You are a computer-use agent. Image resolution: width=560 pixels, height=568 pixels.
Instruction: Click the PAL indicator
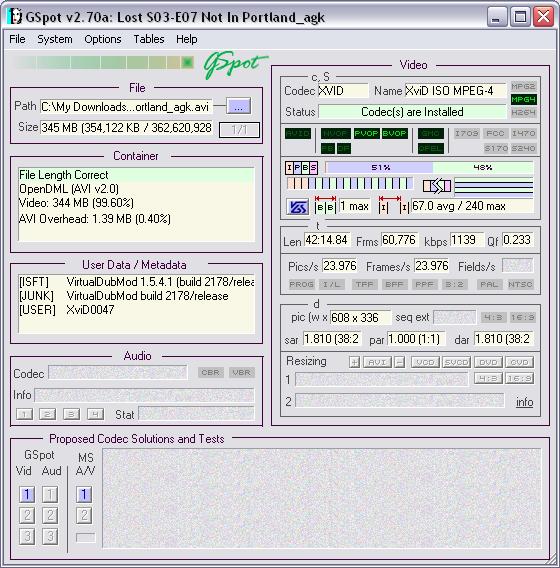click(489, 284)
